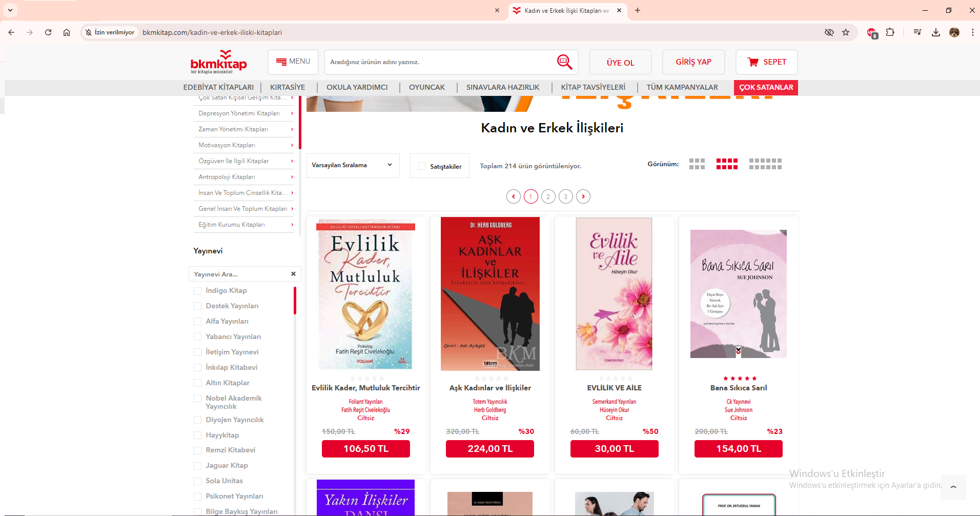Open the Chrome profile avatar
This screenshot has width=980, height=516.
pos(954,32)
